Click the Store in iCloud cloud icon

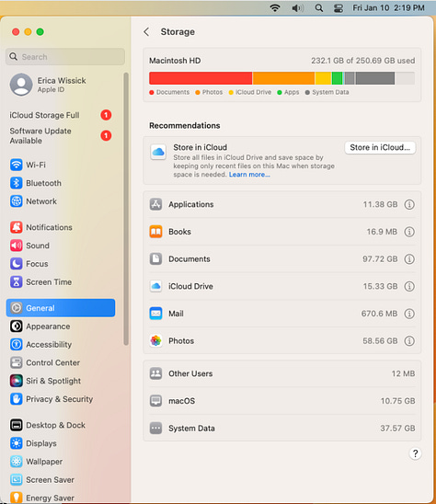158,152
